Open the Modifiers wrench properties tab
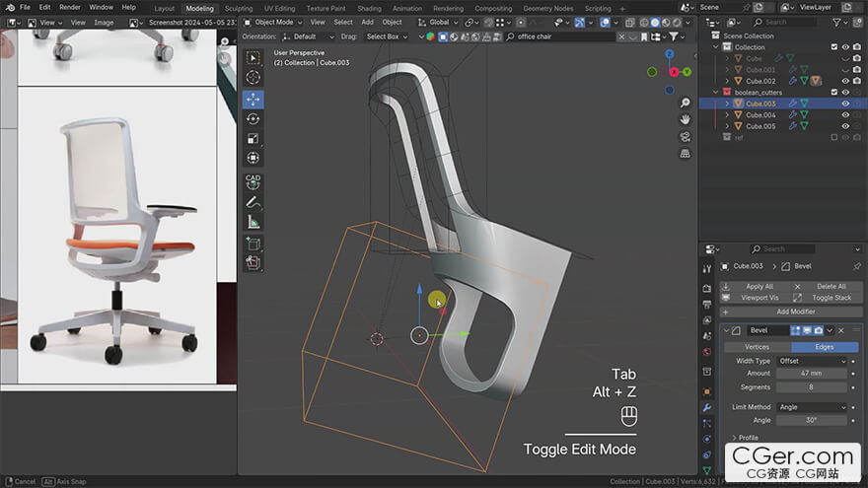Screen dimensions: 868x488 (706, 407)
